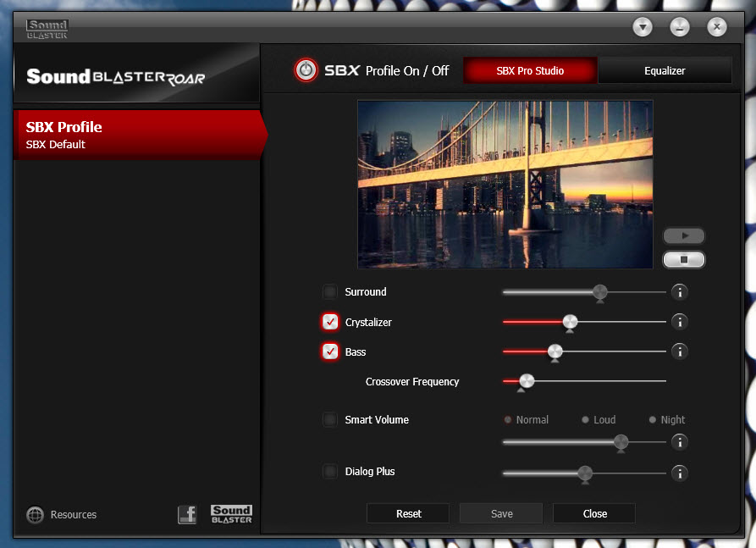The image size is (756, 548).
Task: Open the info for Crystalizer
Action: point(679,322)
